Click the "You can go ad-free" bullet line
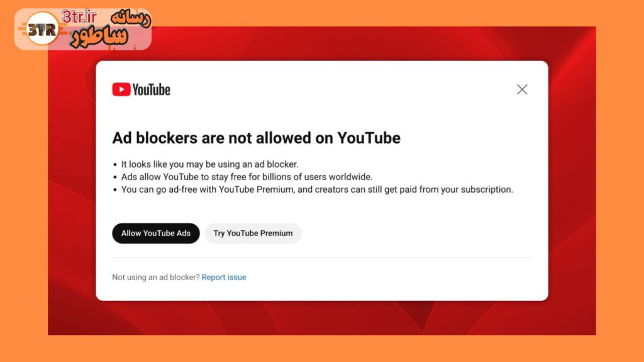644x362 pixels. (x=317, y=189)
